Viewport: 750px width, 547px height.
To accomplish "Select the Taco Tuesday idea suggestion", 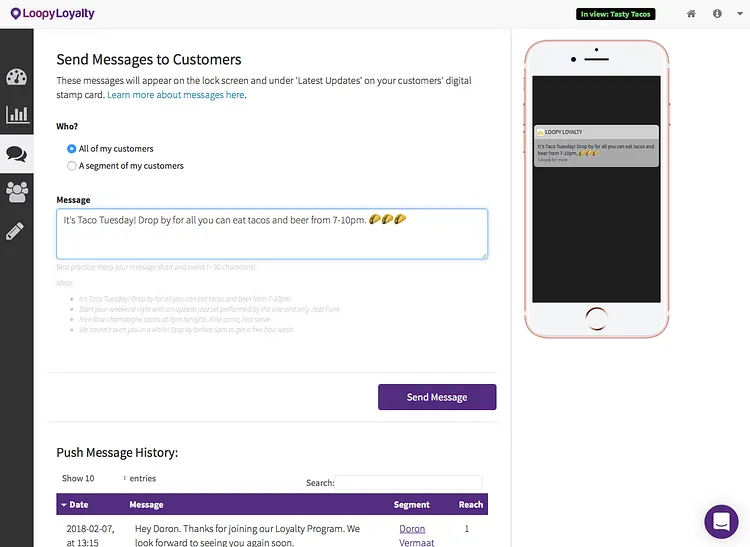I will tap(185, 299).
